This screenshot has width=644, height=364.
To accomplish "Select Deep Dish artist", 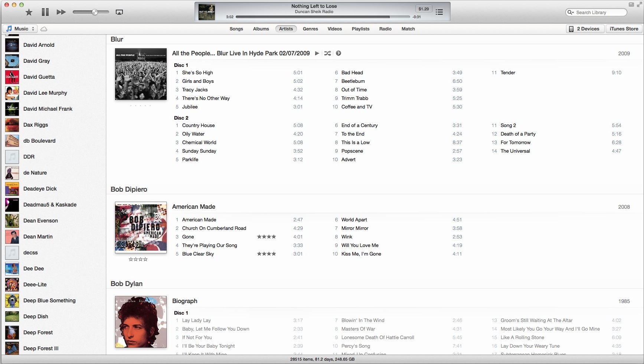I will coord(36,316).
